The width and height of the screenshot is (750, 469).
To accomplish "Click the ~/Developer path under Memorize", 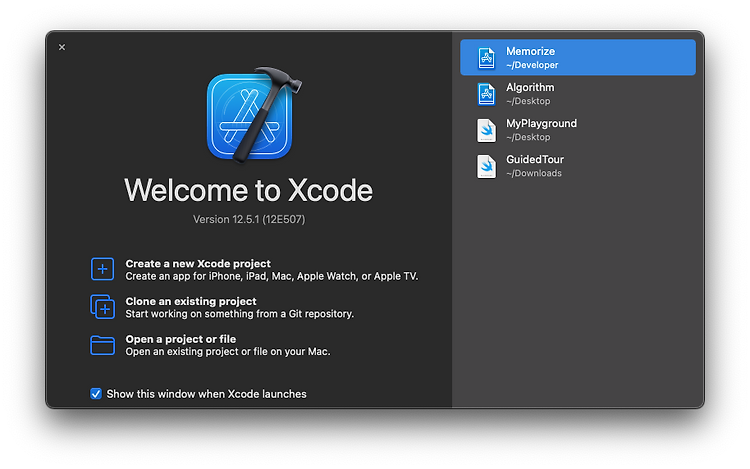I will point(532,65).
